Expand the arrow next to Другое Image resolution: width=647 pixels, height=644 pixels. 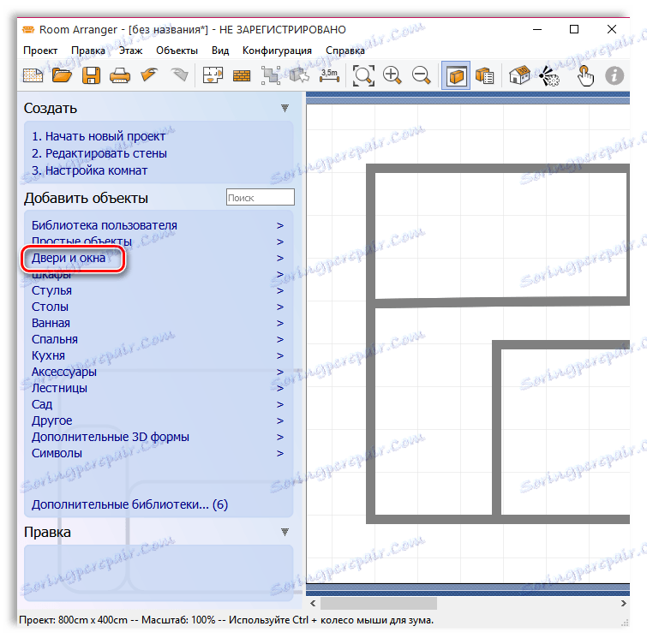point(280,421)
